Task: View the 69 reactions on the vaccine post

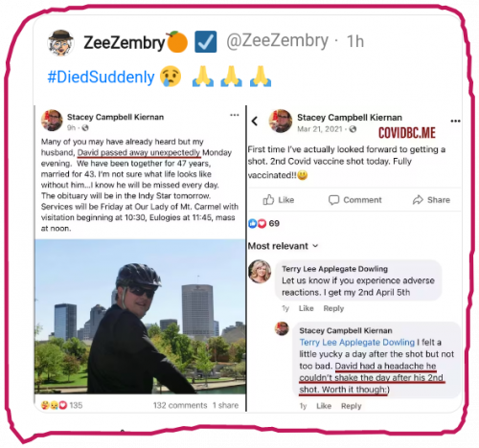Action: point(263,223)
